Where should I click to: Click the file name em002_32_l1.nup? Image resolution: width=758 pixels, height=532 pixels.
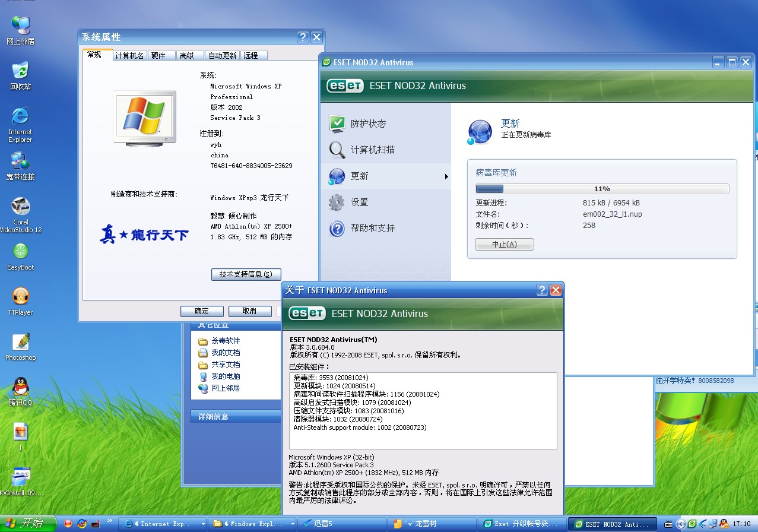point(613,214)
